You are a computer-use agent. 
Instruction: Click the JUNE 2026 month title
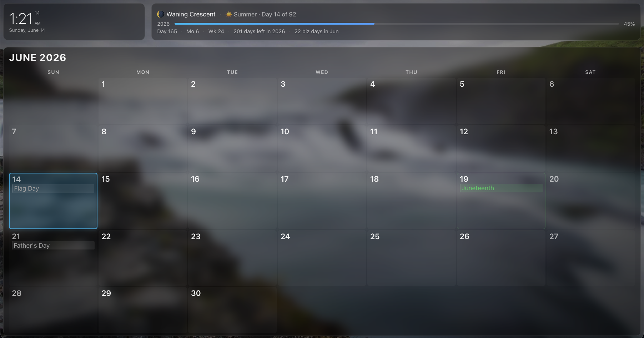(x=37, y=57)
